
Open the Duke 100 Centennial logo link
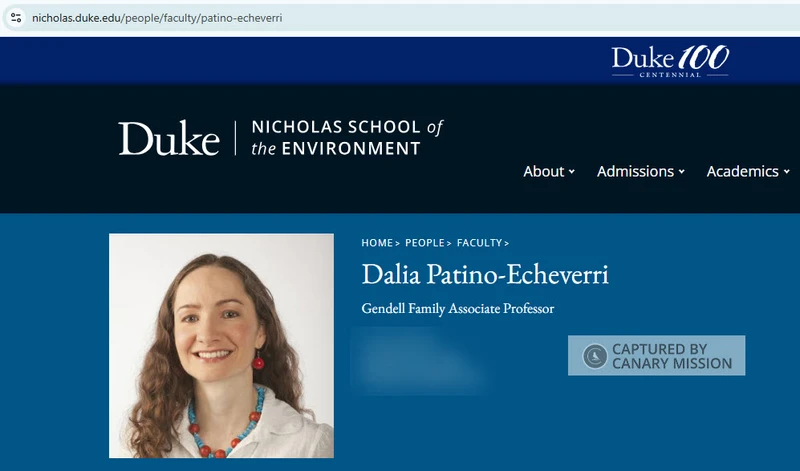coord(670,61)
